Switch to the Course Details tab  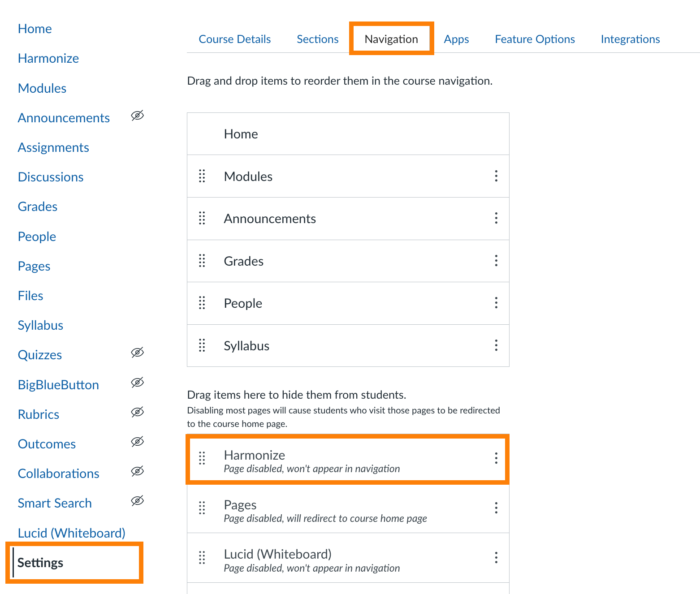click(x=235, y=39)
